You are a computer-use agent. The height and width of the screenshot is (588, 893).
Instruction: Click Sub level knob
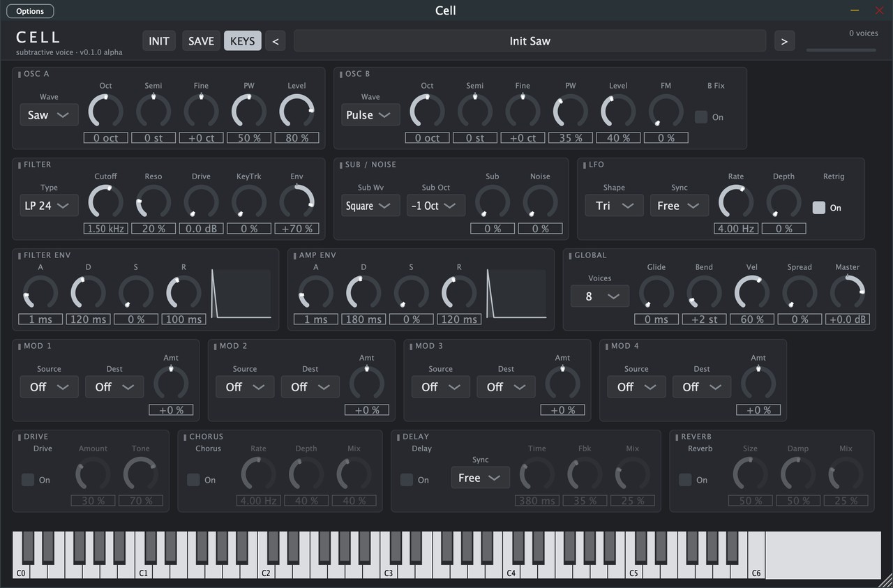[493, 202]
